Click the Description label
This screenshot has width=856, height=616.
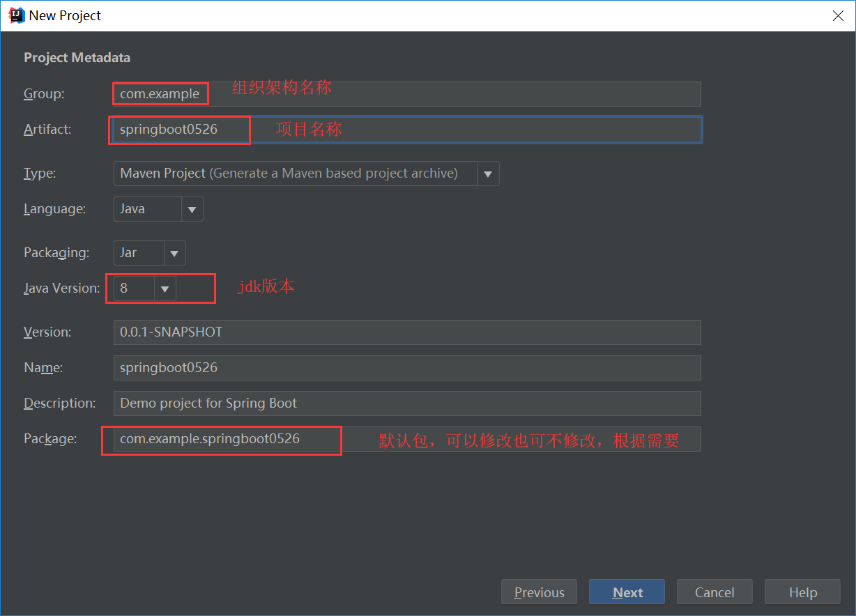point(60,403)
